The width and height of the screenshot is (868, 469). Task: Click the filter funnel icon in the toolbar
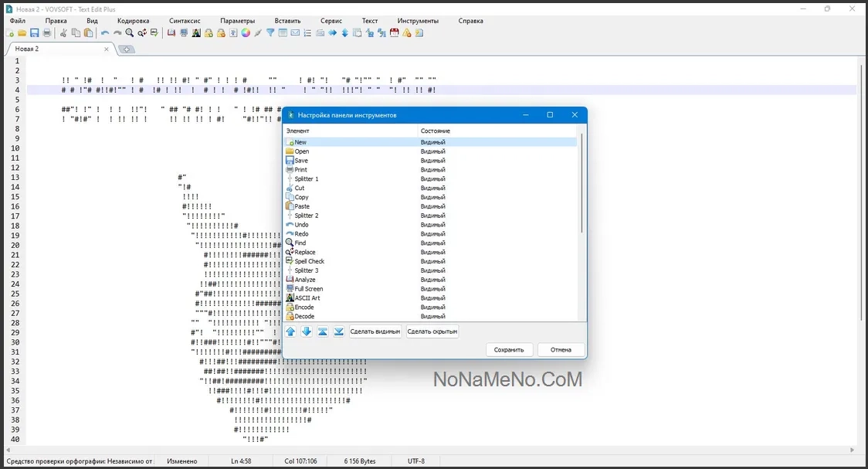click(270, 33)
